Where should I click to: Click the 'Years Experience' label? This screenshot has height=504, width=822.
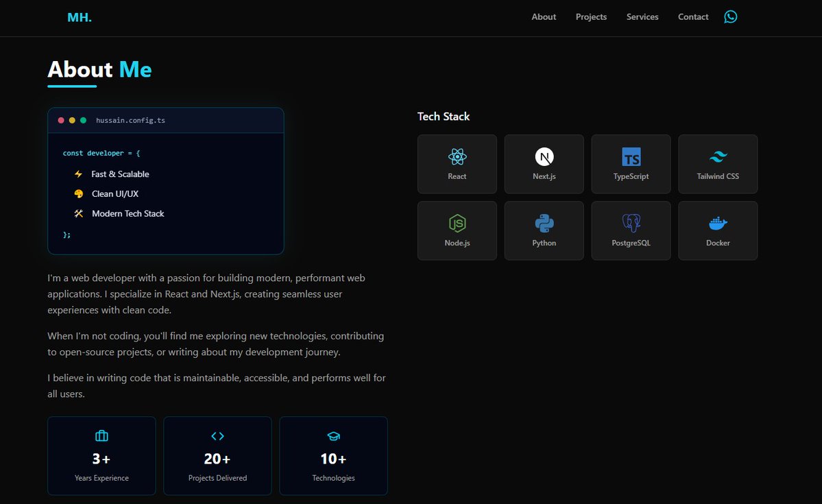coord(101,478)
